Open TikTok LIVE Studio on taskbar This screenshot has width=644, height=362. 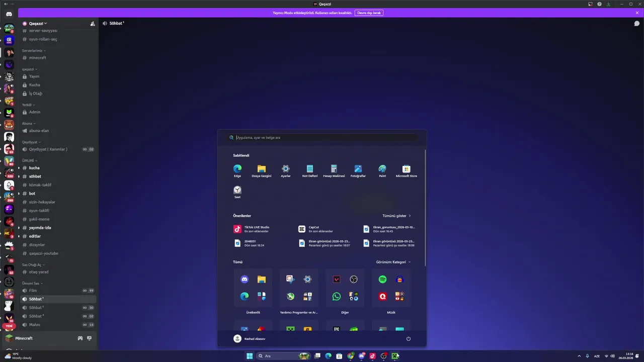coord(372,356)
